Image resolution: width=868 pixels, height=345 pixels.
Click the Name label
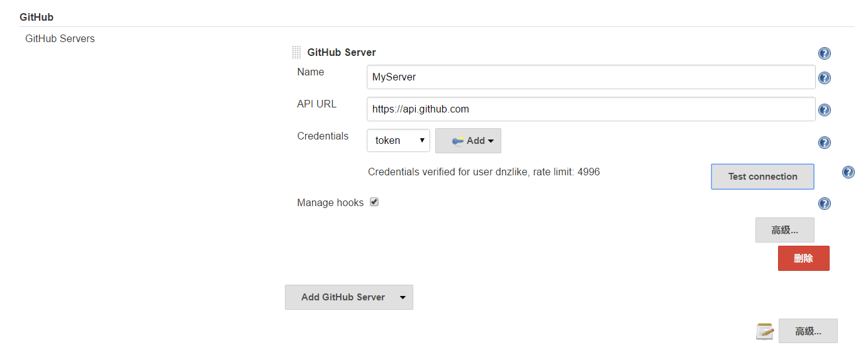pyautogui.click(x=310, y=72)
